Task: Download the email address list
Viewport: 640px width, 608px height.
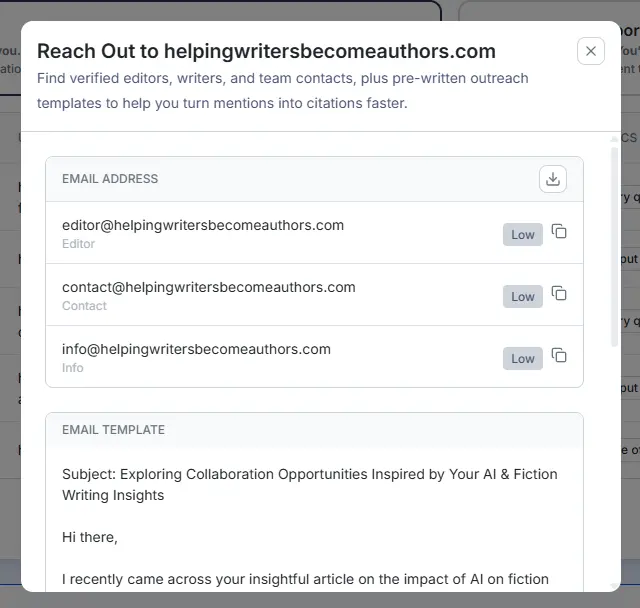Action: tap(553, 179)
